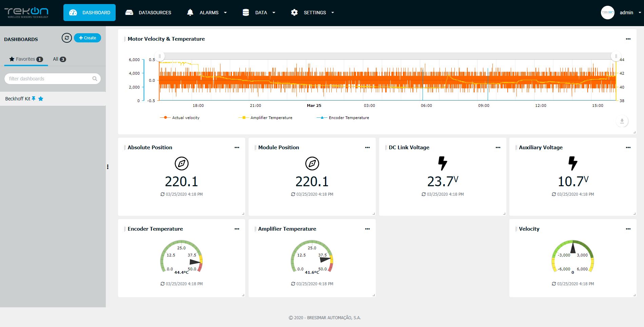Click the Absolute Position widget resize corner
This screenshot has width=644, height=327.
point(243,214)
